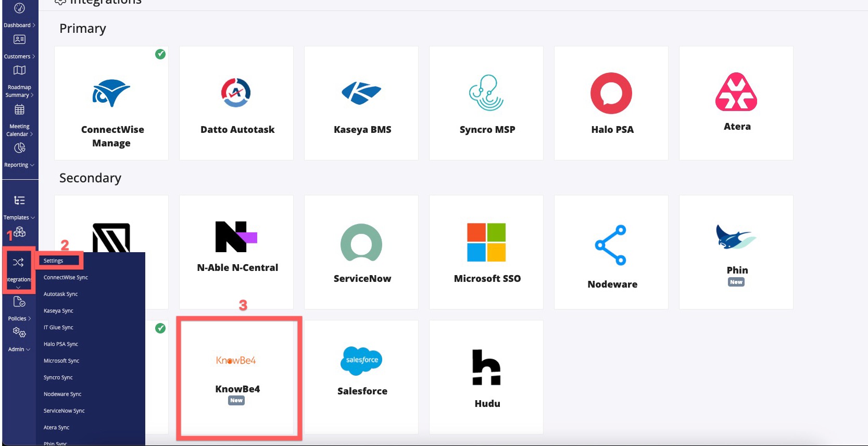Screen dimensions: 868x446
Task: Click the Atera pink triangle logo
Action: pyautogui.click(x=736, y=92)
